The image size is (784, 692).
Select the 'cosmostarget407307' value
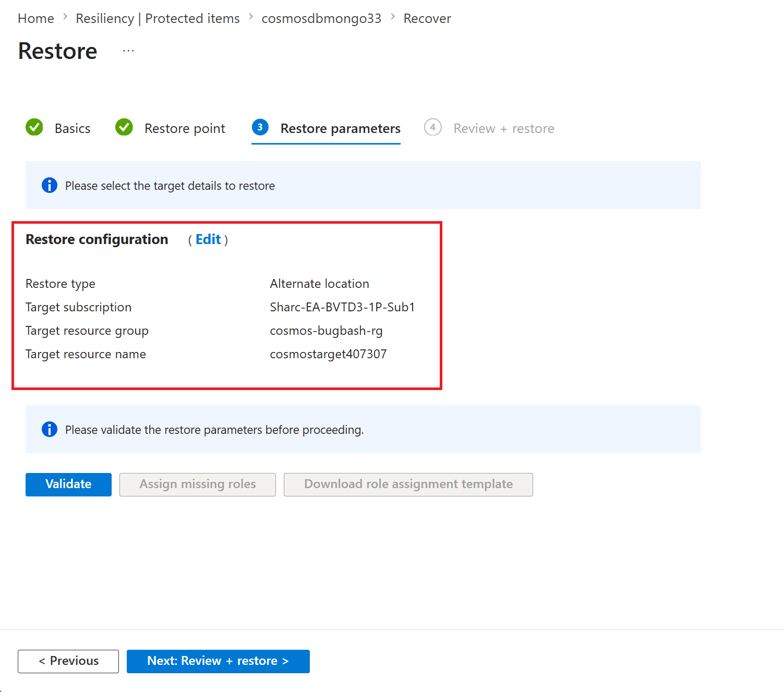pyautogui.click(x=328, y=354)
